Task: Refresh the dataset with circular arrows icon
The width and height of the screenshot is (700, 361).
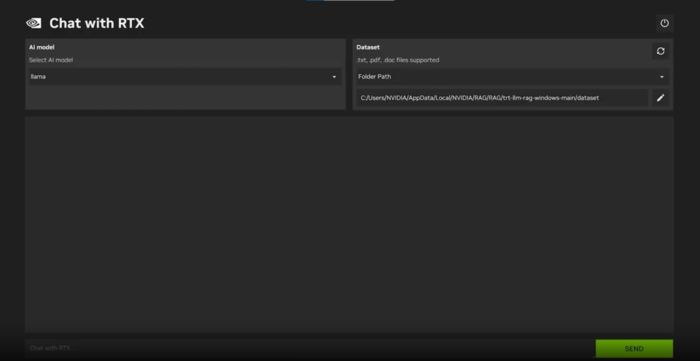Action: [x=660, y=51]
